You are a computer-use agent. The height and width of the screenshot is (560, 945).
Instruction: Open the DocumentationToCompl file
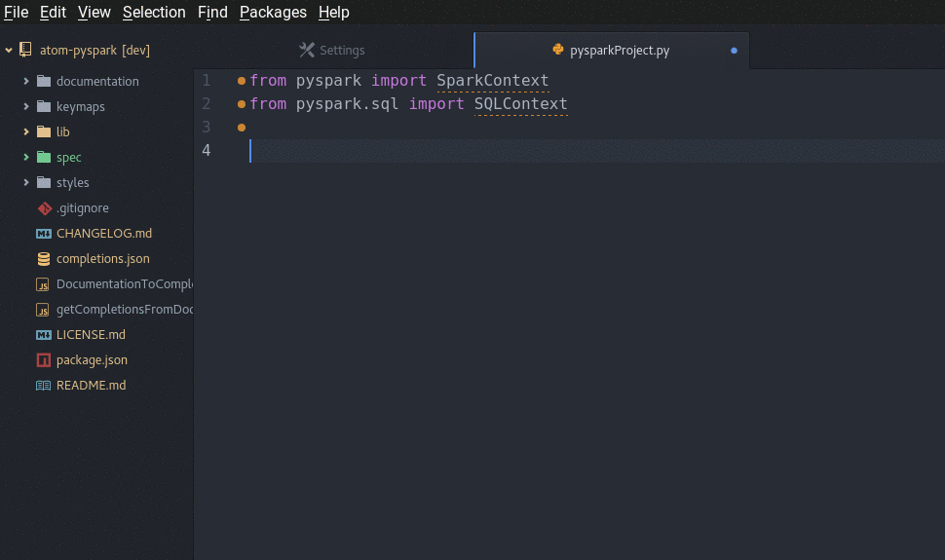(125, 284)
